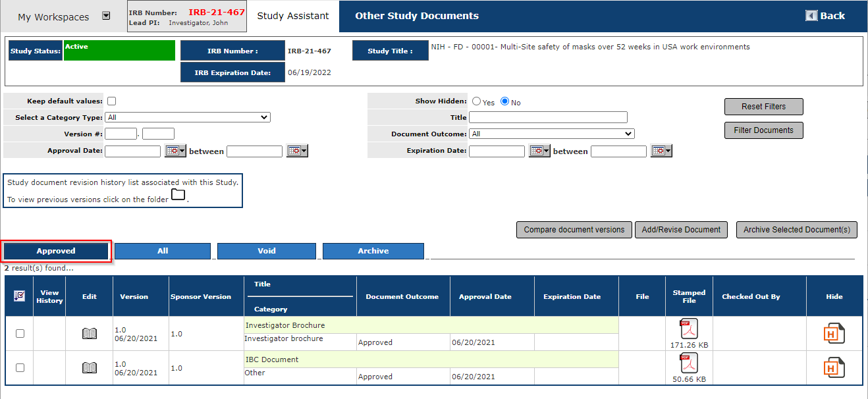This screenshot has width=868, height=399.
Task: Expand the Select a Category Type dropdown
Action: 188,117
